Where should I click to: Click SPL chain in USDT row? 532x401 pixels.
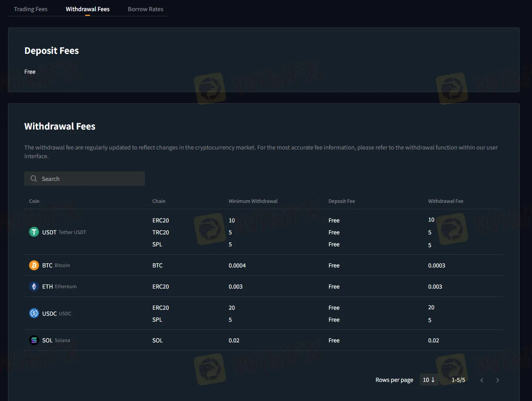coord(157,244)
